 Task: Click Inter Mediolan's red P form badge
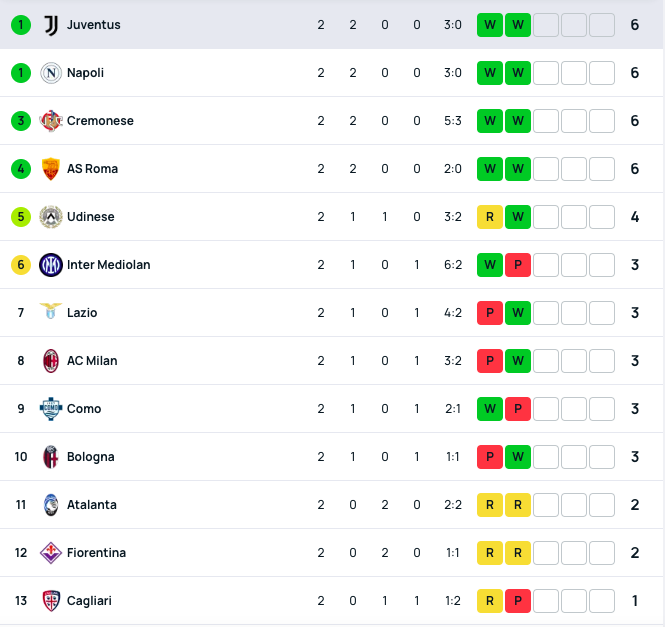click(518, 265)
